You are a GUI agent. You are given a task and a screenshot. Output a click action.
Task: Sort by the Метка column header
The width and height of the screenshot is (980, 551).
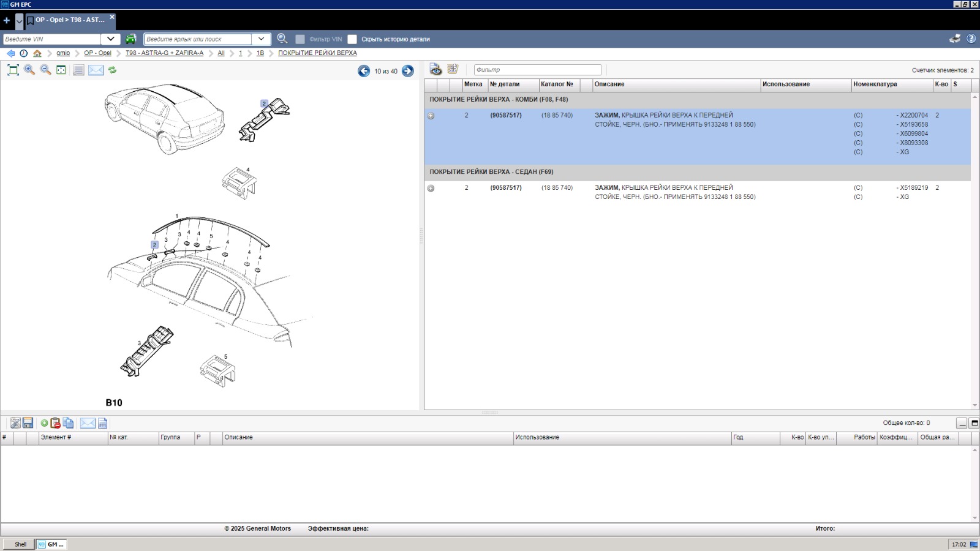click(x=475, y=84)
